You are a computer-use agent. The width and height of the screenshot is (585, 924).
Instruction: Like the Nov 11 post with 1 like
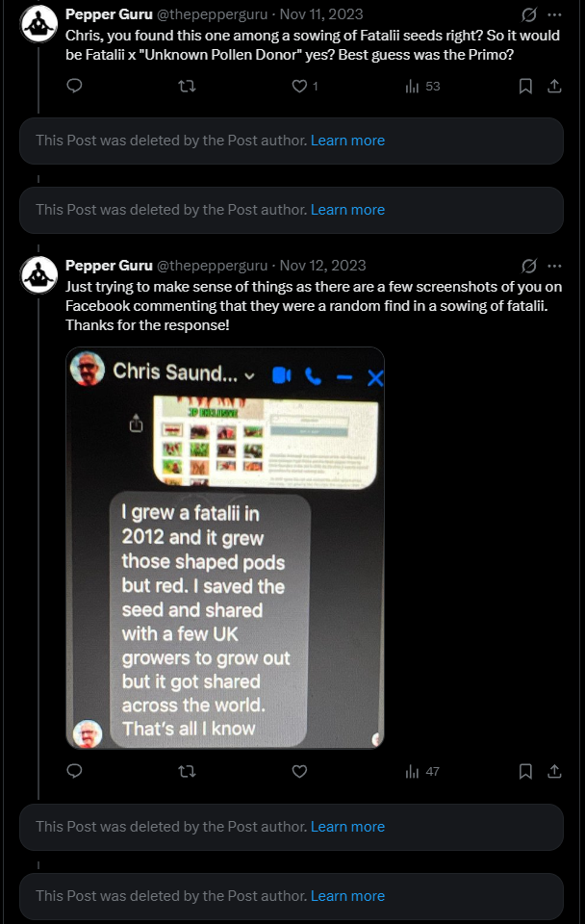coord(299,87)
